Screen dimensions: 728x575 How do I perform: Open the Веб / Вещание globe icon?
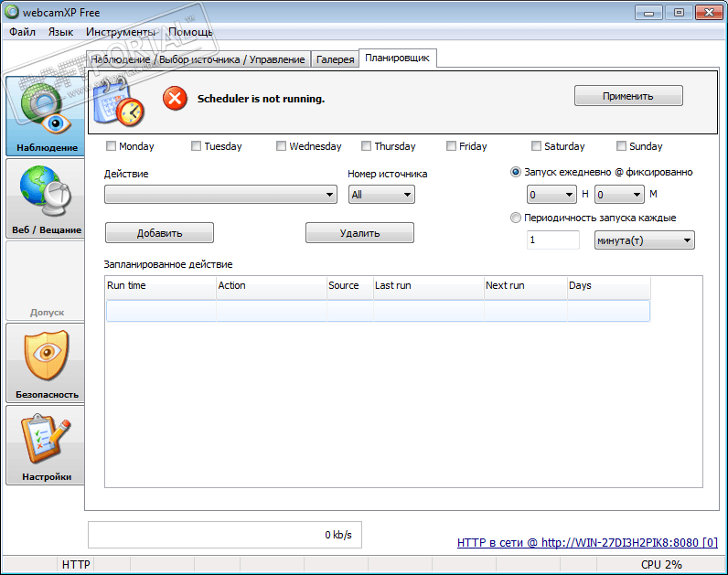coord(46,198)
